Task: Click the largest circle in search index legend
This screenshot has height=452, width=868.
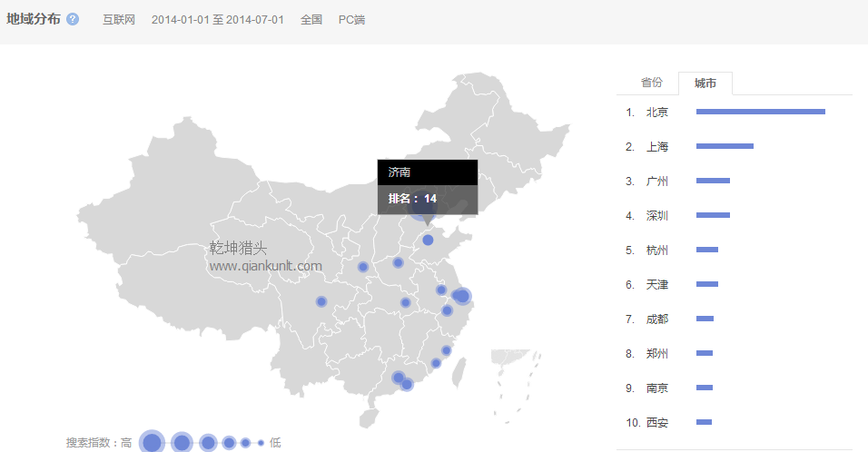Action: [x=152, y=442]
